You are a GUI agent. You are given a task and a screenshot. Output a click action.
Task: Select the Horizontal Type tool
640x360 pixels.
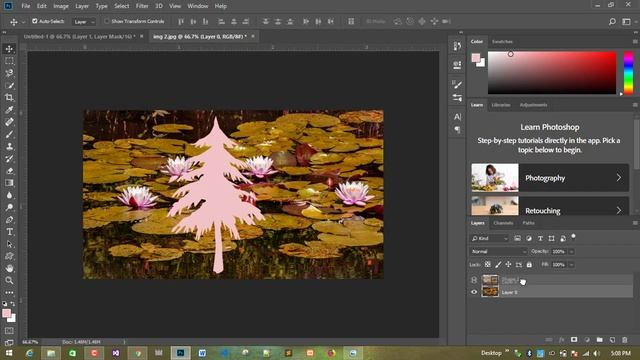click(x=9, y=232)
